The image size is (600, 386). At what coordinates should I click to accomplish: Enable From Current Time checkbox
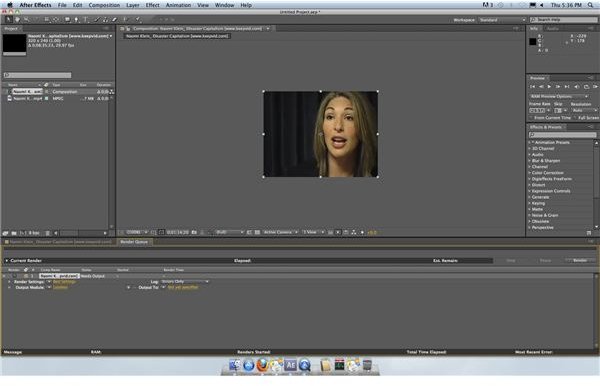(x=532, y=118)
